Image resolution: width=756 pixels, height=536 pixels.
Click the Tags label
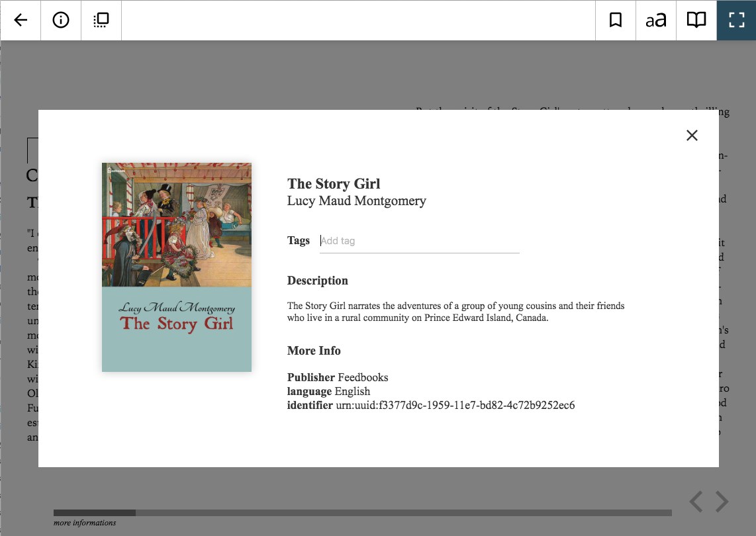(x=299, y=241)
